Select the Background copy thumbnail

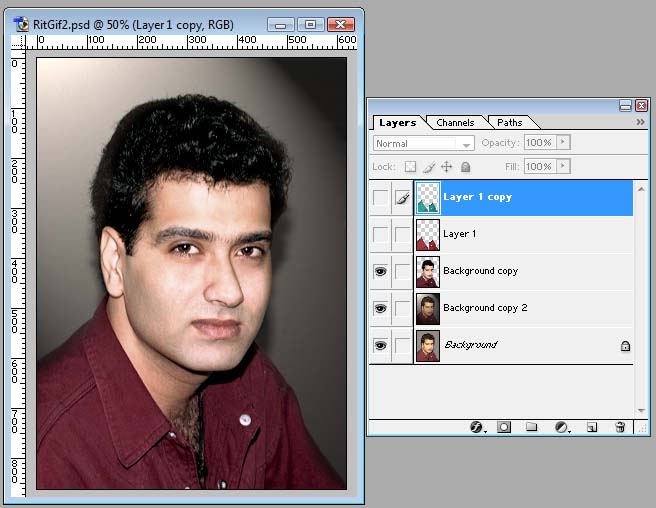tap(428, 272)
